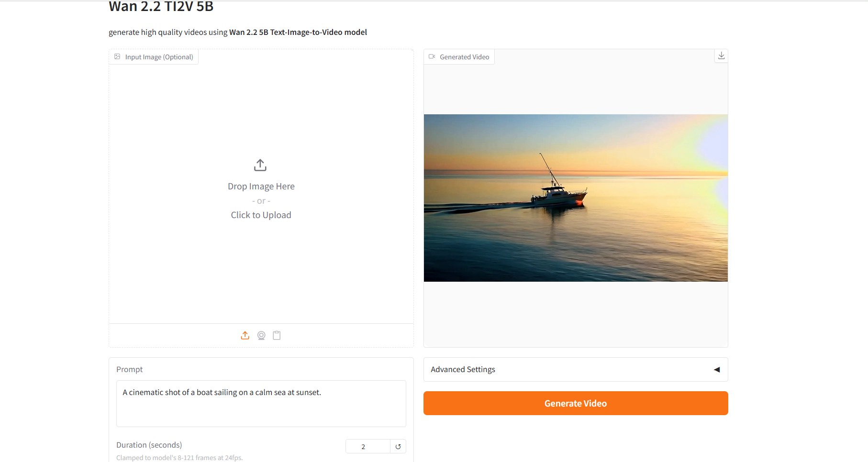The width and height of the screenshot is (868, 462).
Task: Focus the Prompt text box
Action: pyautogui.click(x=261, y=404)
